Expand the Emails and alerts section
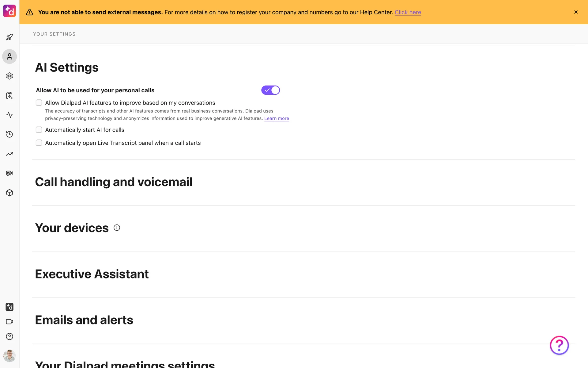This screenshot has height=368, width=588. [84, 320]
